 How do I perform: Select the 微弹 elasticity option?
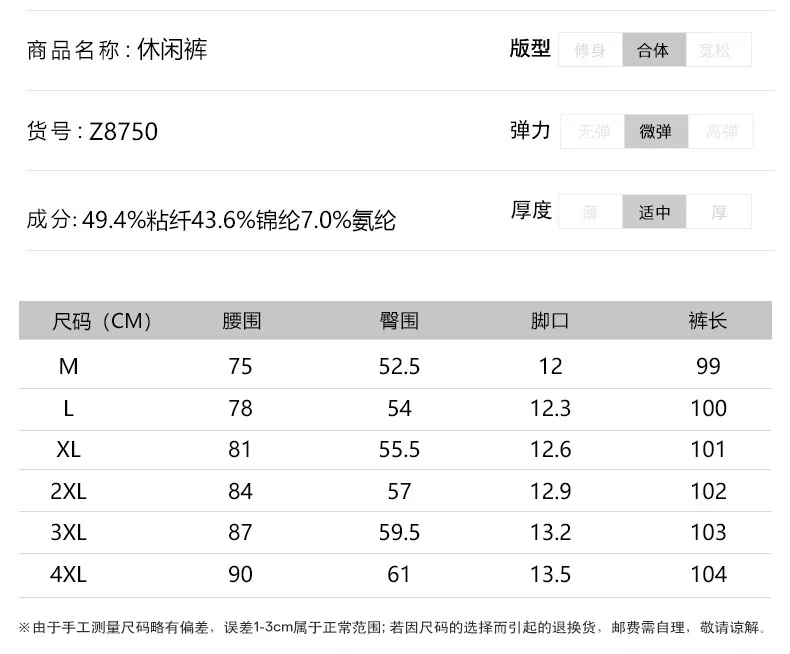[656, 132]
